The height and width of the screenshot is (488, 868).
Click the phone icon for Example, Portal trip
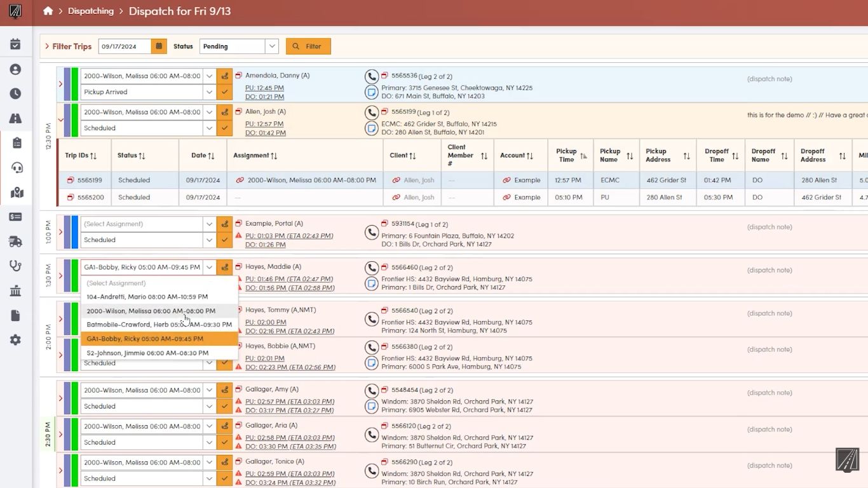click(372, 233)
